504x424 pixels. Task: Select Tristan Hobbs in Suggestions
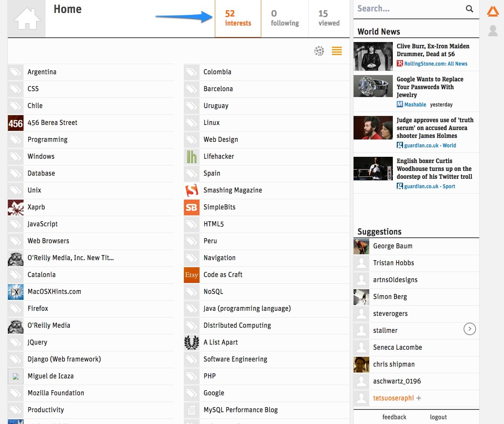click(416, 263)
